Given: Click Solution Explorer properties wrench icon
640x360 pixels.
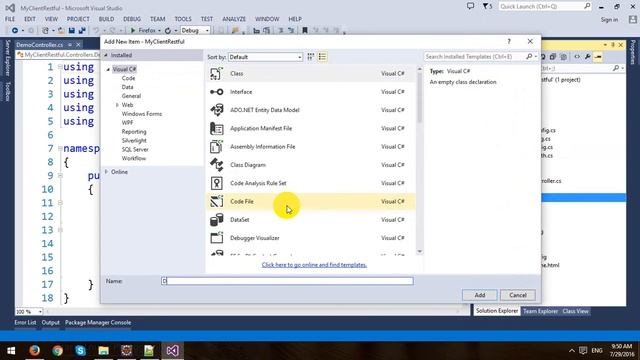Looking at the screenshot, I should [x=587, y=57].
